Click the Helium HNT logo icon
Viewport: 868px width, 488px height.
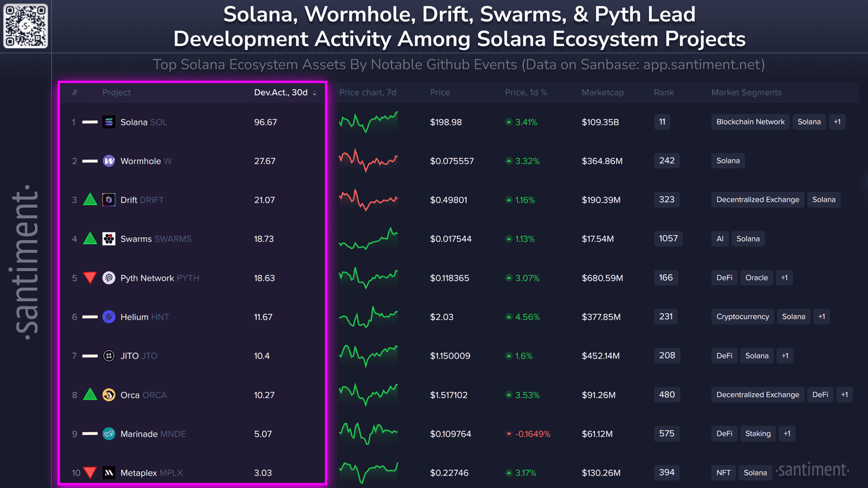coord(108,317)
